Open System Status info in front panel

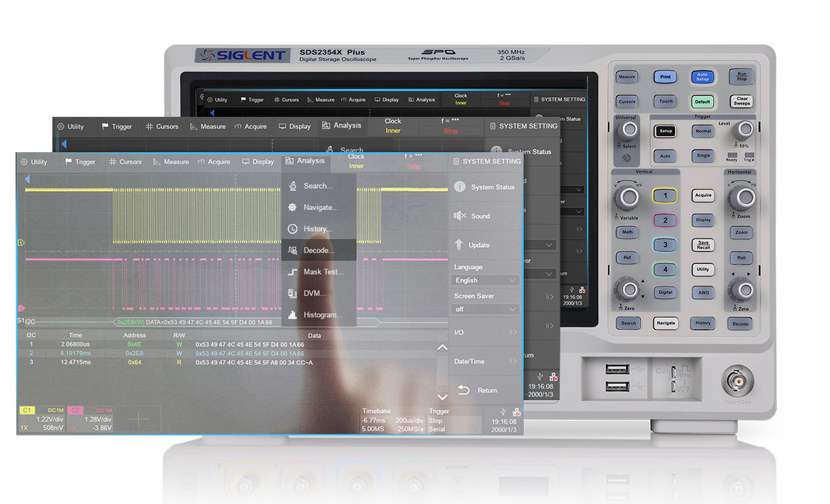point(485,187)
